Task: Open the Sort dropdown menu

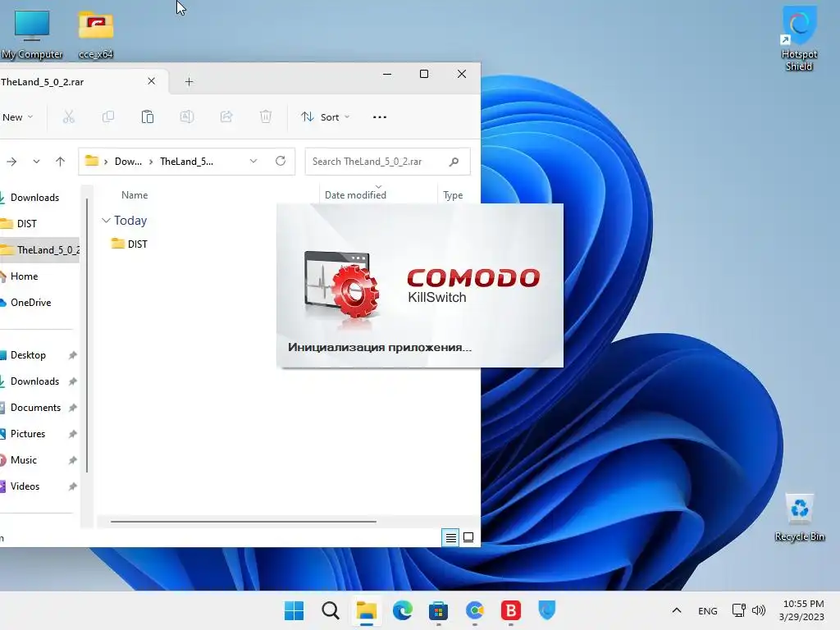Action: (325, 116)
